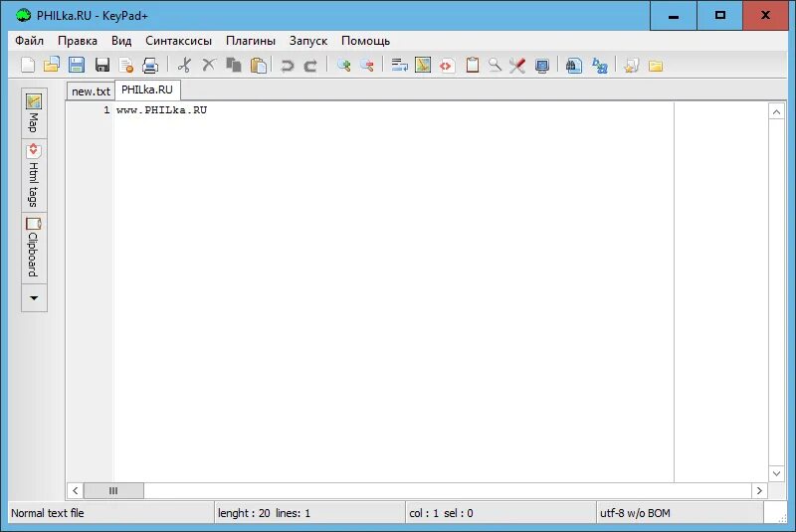Print the document with the printer icon

pos(150,65)
